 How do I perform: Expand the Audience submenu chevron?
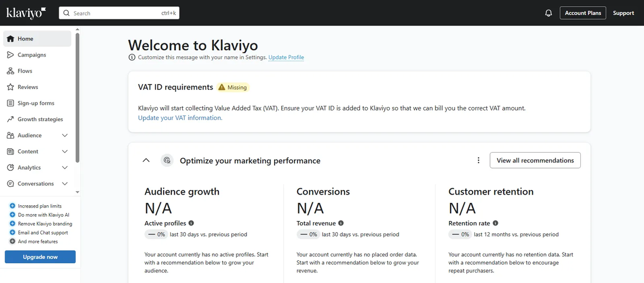[64, 135]
